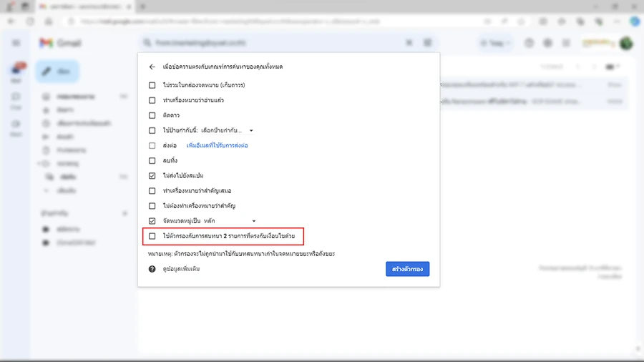The image size is (644, 362).
Task: Tick the 'ไม่รวมในกล่องจดหมาย (เก็บถาวร)' checkbox
Action: [152, 85]
